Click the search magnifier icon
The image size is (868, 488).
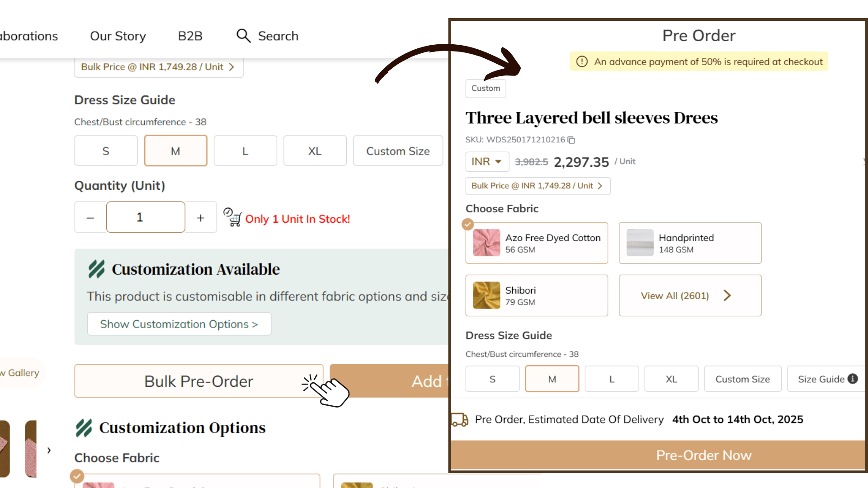243,36
